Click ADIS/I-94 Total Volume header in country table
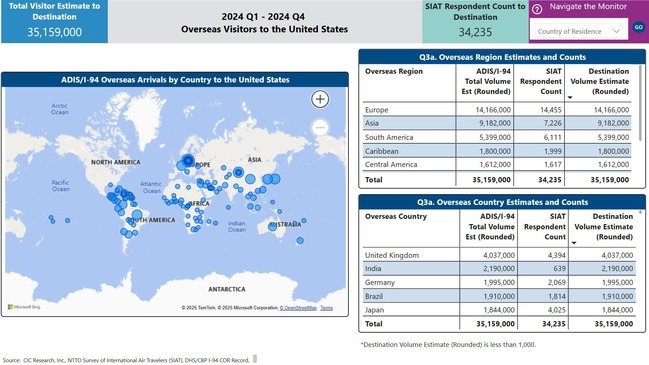Viewport: 649px width, 365px height. point(490,226)
